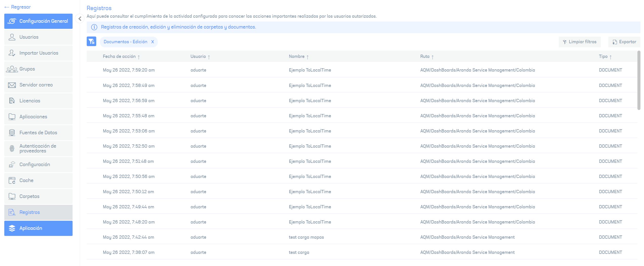Click the Exportar button
The width and height of the screenshot is (644, 266).
click(x=624, y=42)
